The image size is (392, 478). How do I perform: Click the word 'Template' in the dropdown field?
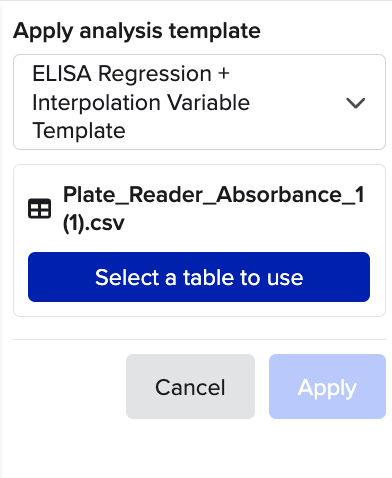(79, 130)
